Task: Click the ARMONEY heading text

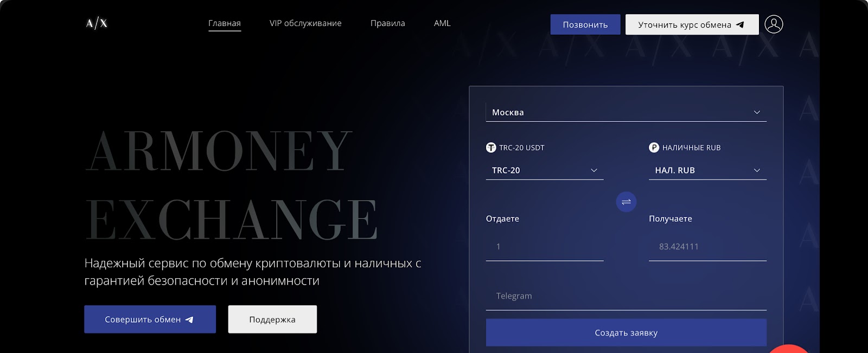Action: [x=219, y=150]
